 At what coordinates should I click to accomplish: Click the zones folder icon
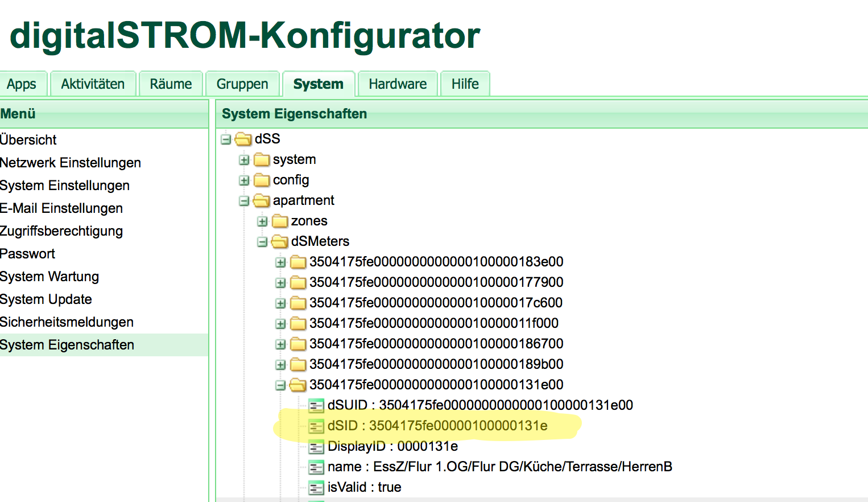point(280,221)
